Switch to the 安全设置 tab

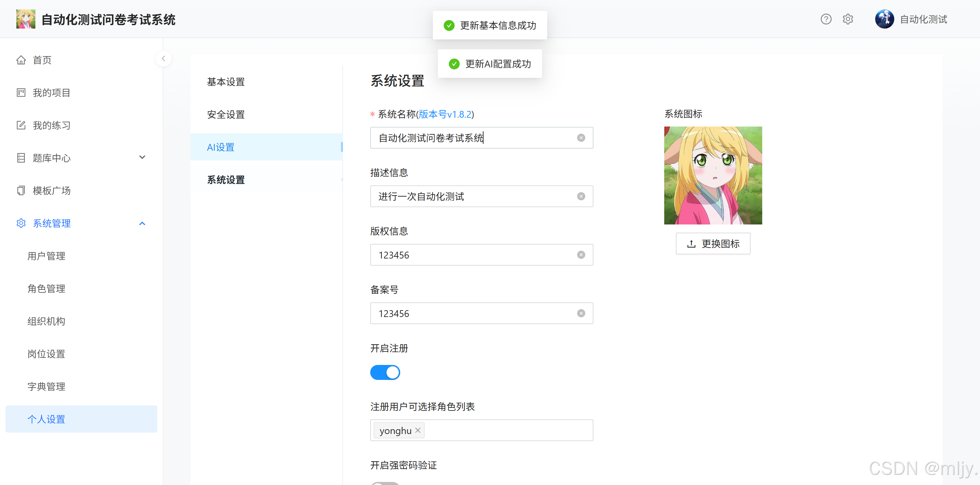(226, 115)
